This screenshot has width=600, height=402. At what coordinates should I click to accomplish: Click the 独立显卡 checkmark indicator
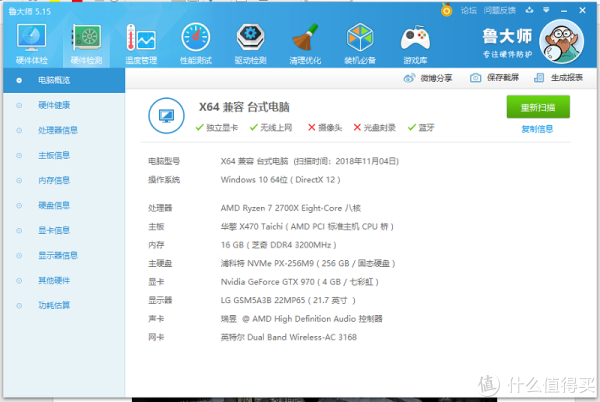point(217,127)
